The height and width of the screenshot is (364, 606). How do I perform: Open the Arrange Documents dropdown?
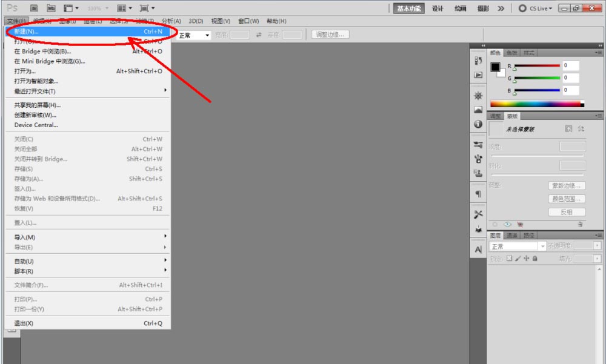click(124, 8)
